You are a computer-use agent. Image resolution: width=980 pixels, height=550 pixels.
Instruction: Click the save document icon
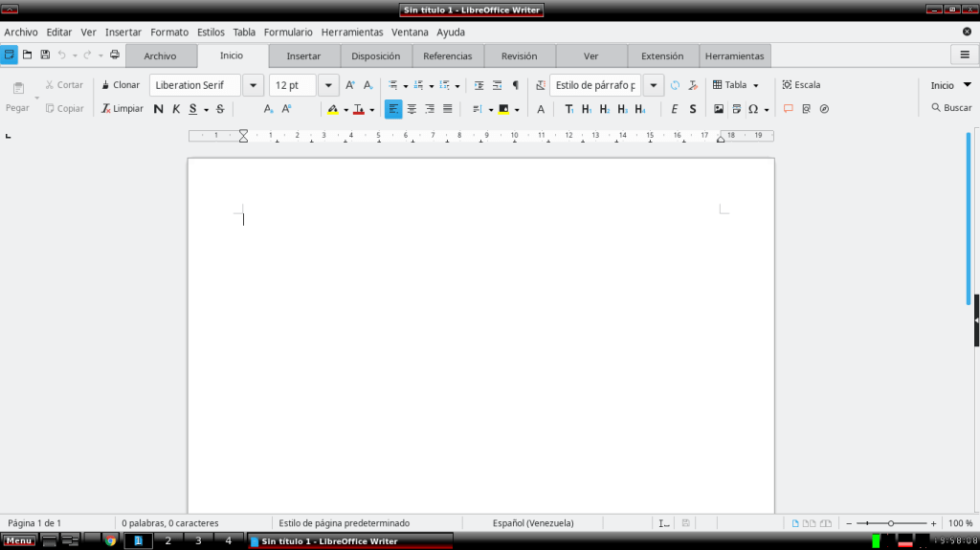point(45,55)
